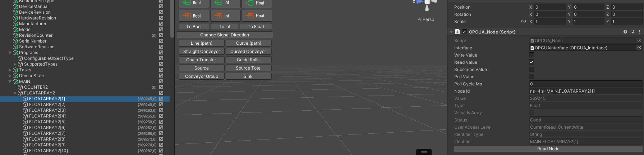Click the OPCUA_Node component presets icon
The height and width of the screenshot is (155, 644).
click(x=632, y=32)
